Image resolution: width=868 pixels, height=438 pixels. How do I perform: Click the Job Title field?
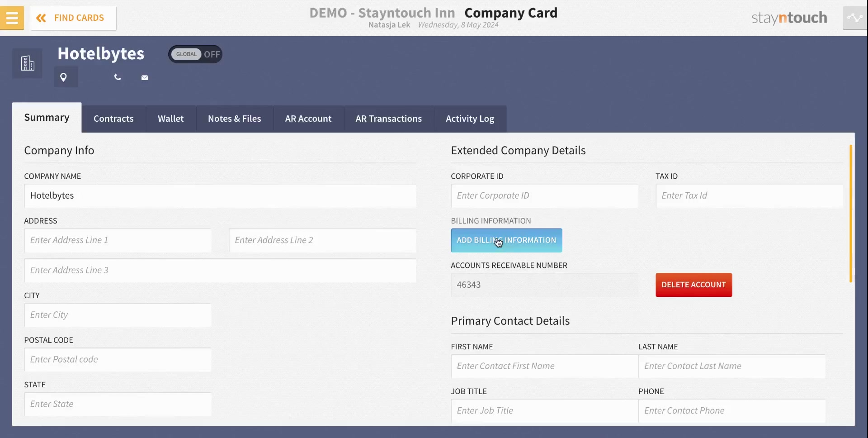click(x=545, y=411)
